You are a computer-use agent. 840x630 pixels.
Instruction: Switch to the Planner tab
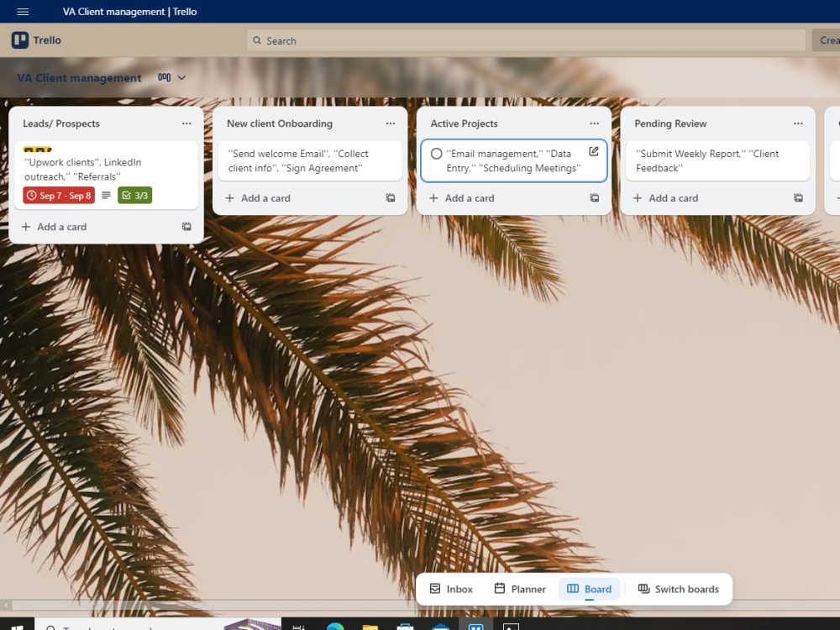(x=520, y=589)
